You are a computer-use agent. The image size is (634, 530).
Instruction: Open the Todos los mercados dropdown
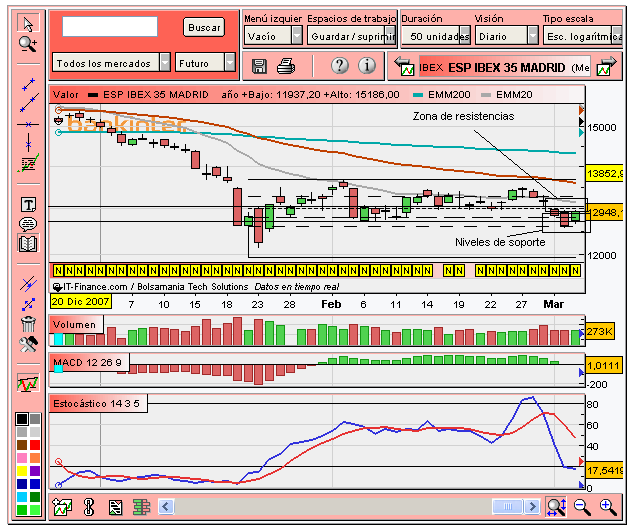(x=111, y=63)
